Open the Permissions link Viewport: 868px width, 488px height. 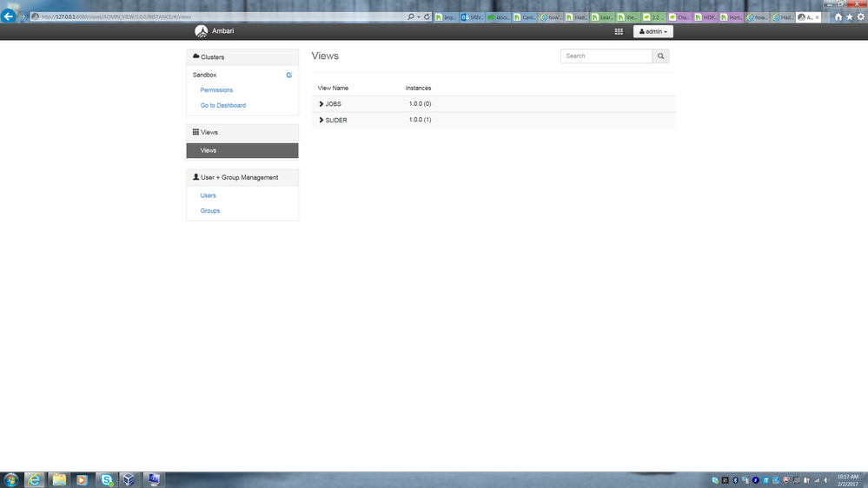click(x=216, y=89)
